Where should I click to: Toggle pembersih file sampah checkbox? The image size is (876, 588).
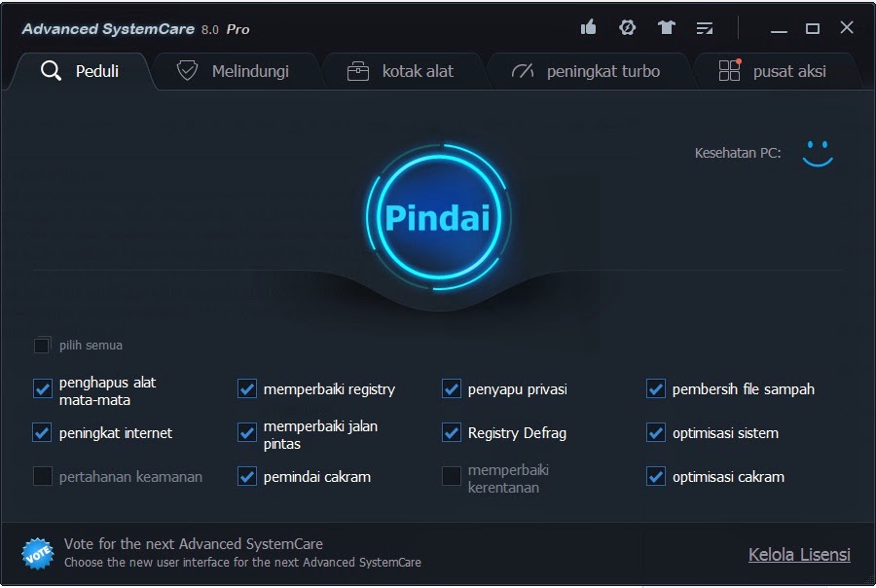click(x=656, y=389)
